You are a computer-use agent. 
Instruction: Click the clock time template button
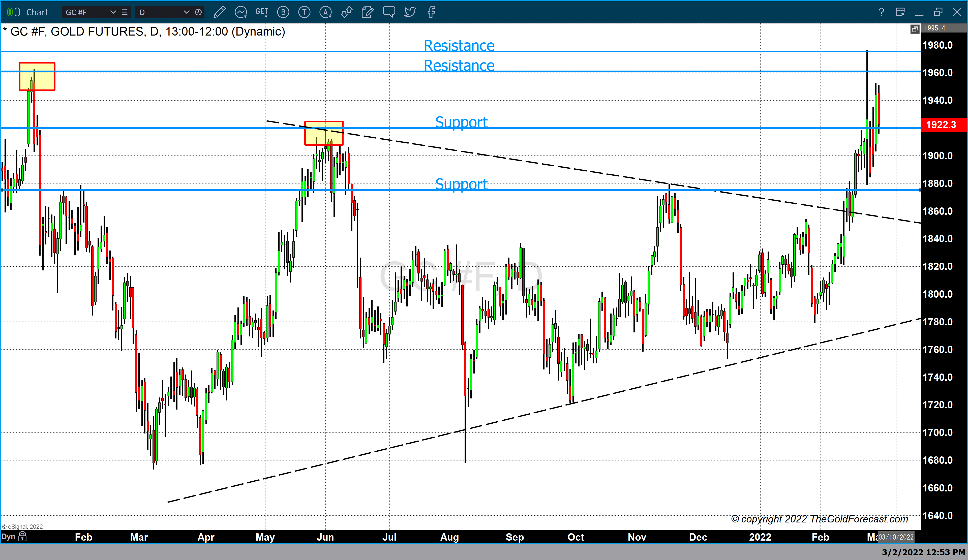click(198, 12)
